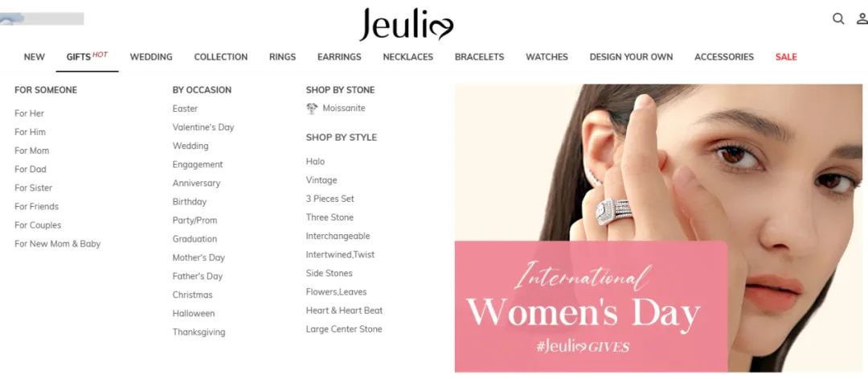Open the user account icon
Viewport: 868px width, 379px height.
tap(862, 19)
